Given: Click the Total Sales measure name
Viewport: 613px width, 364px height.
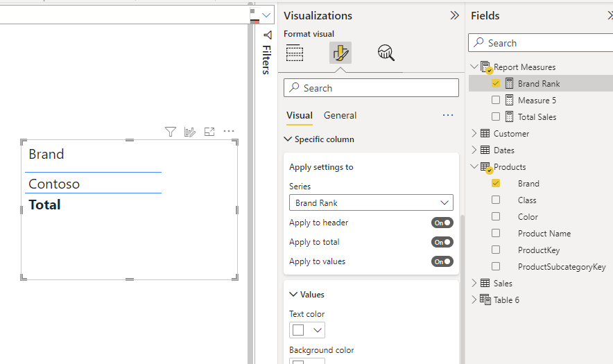Looking at the screenshot, I should [537, 116].
